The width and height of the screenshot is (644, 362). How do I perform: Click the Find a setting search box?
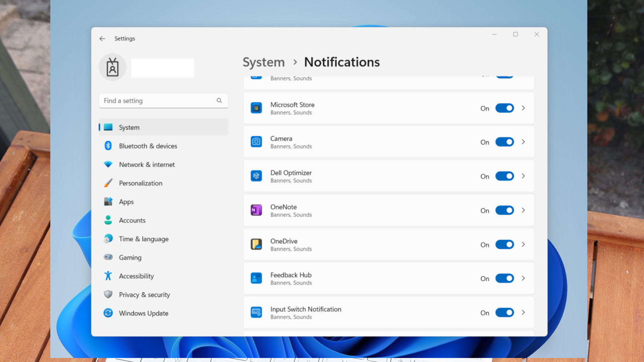point(163,101)
